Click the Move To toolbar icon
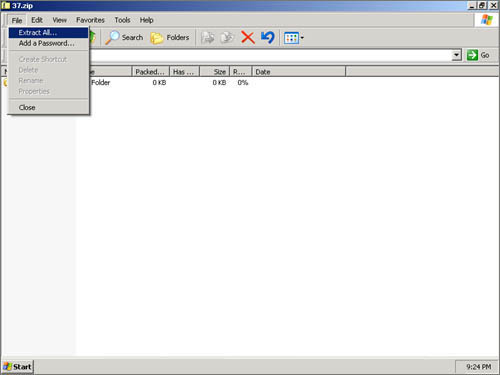500x375 pixels. (x=208, y=38)
